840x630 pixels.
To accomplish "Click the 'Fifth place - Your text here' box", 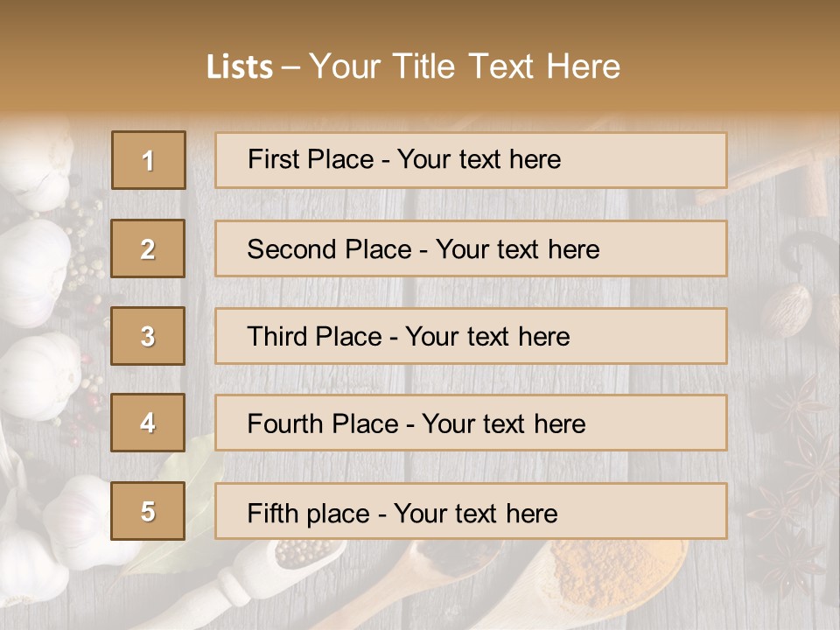I will click(471, 510).
